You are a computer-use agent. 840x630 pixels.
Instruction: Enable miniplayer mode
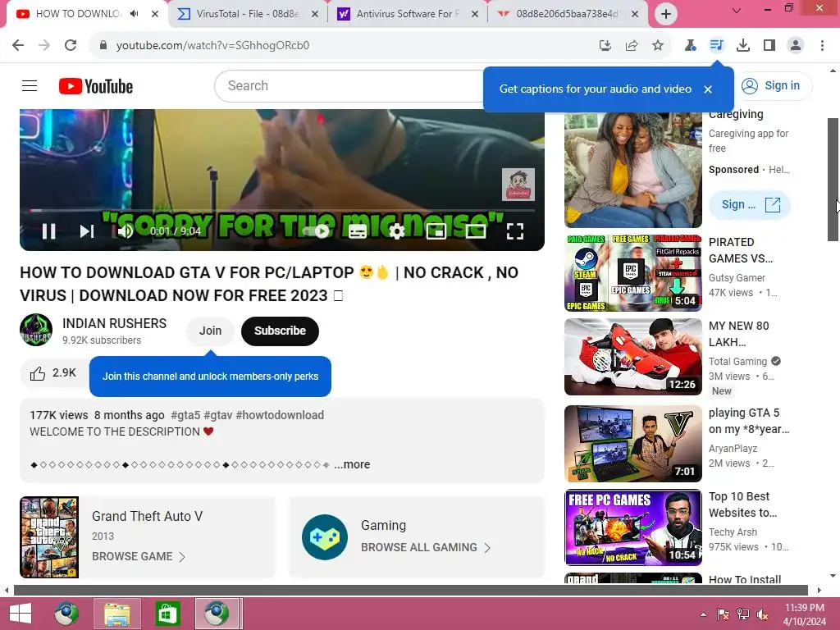click(436, 231)
